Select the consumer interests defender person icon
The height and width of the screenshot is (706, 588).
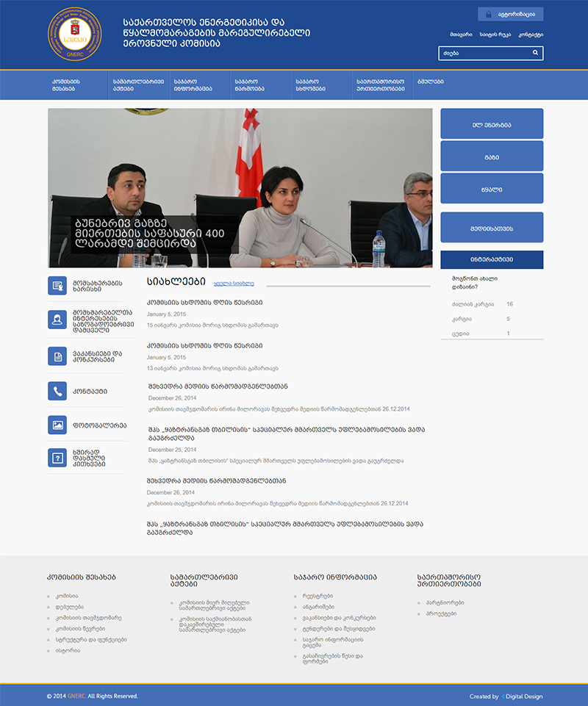57,319
